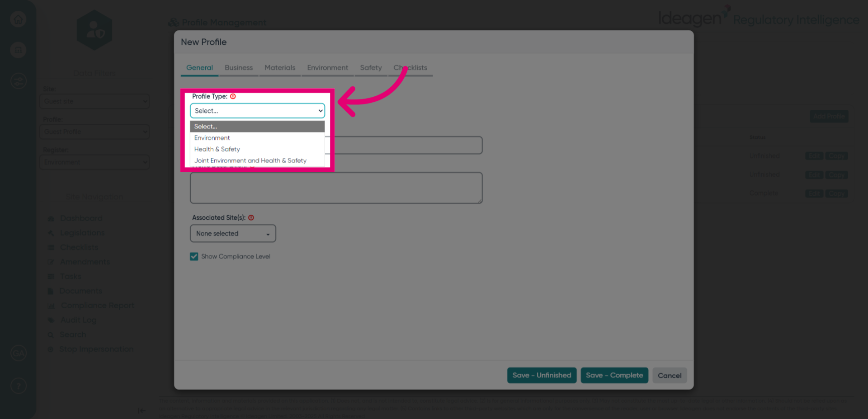The image size is (868, 419).
Task: Cancel the New Profile dialog
Action: click(670, 375)
